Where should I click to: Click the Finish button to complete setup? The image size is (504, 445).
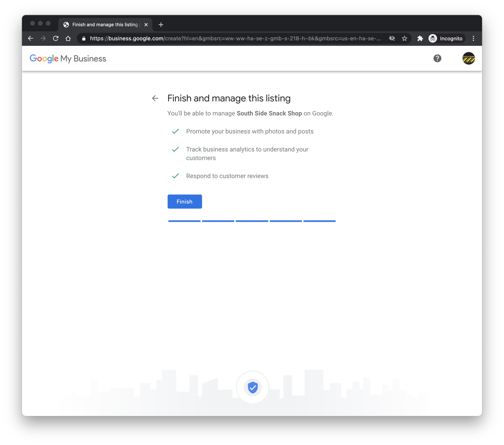[x=185, y=201]
